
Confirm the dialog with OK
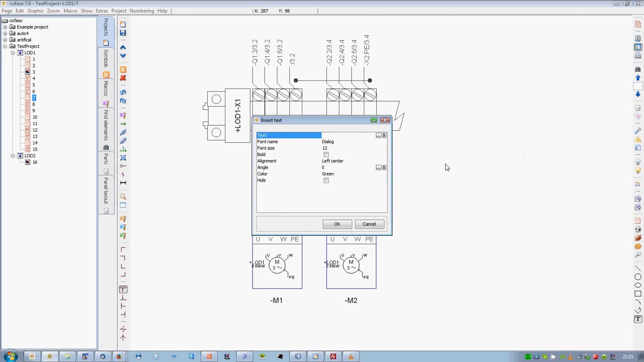pyautogui.click(x=337, y=224)
